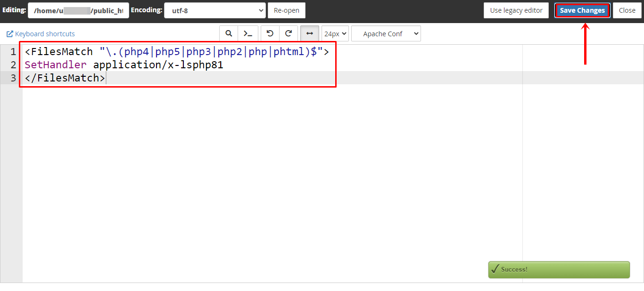Screen dimensions: 644x291
Task: Open the editor search tool
Action: point(229,33)
